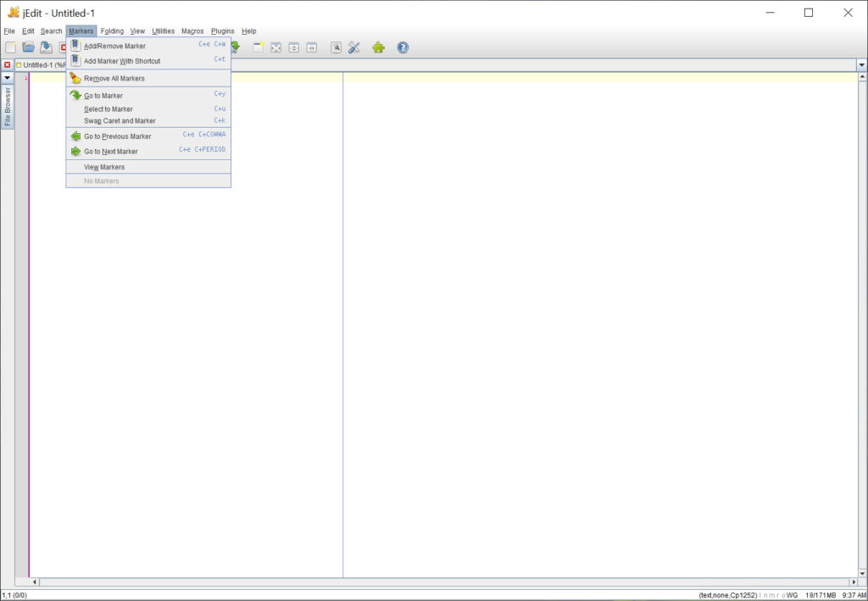Open the File menu
The height and width of the screenshot is (601, 868).
[x=9, y=31]
